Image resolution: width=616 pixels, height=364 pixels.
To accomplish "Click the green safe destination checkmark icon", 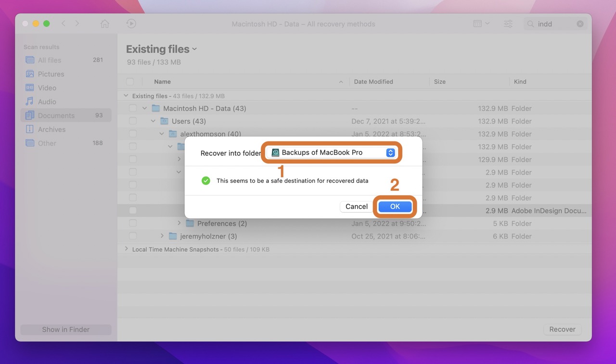I will (x=206, y=181).
